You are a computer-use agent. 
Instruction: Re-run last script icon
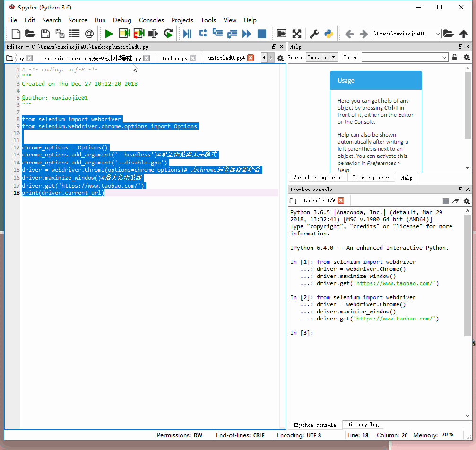(x=168, y=34)
